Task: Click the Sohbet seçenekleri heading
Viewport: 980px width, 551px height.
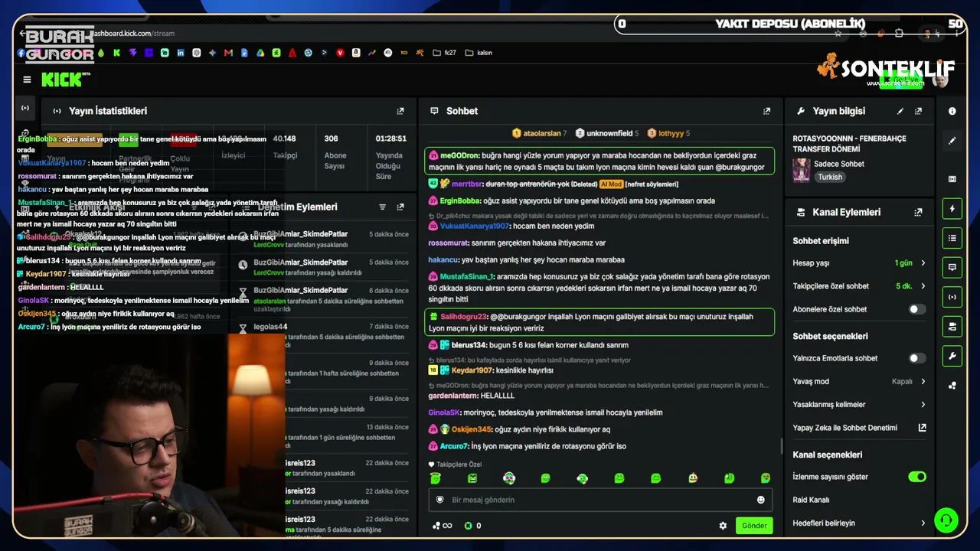Action: point(831,336)
